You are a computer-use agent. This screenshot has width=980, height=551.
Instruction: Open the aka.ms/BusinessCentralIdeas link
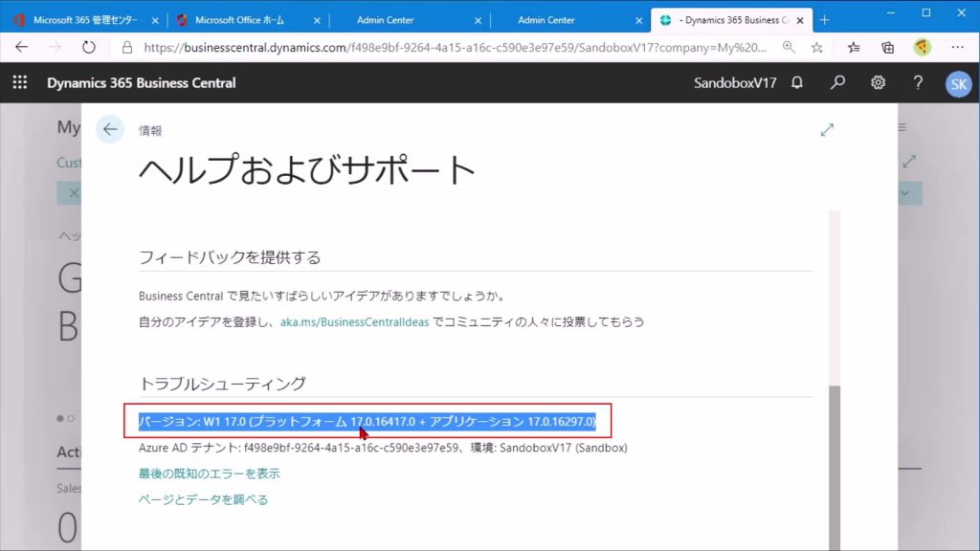(x=354, y=321)
